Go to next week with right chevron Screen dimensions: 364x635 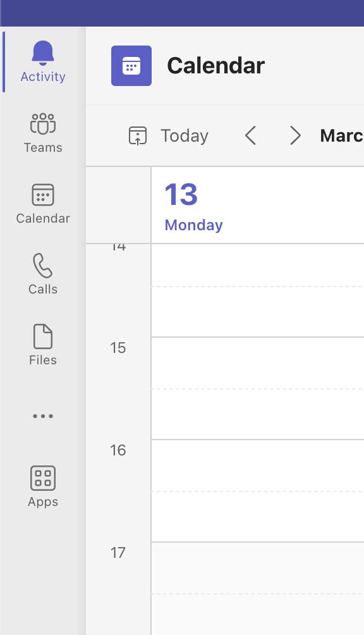pos(296,135)
